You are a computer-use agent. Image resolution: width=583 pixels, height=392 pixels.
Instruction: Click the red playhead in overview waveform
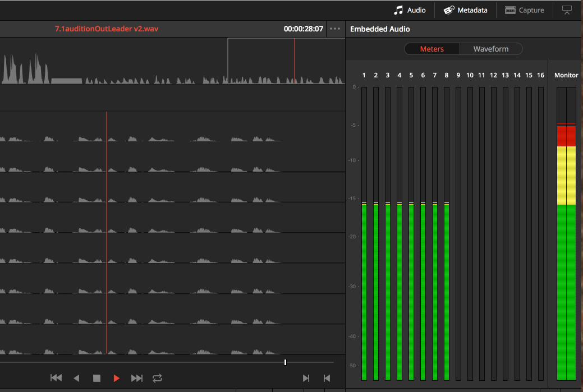click(x=295, y=61)
